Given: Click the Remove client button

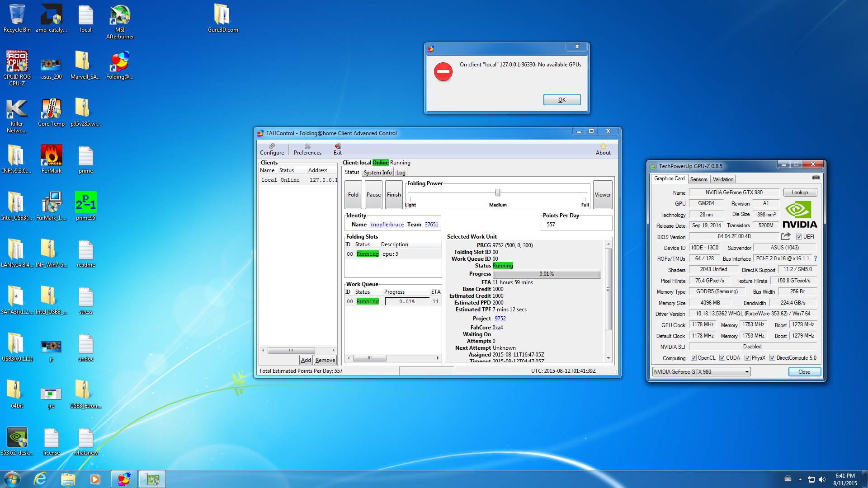Looking at the screenshot, I should 325,360.
